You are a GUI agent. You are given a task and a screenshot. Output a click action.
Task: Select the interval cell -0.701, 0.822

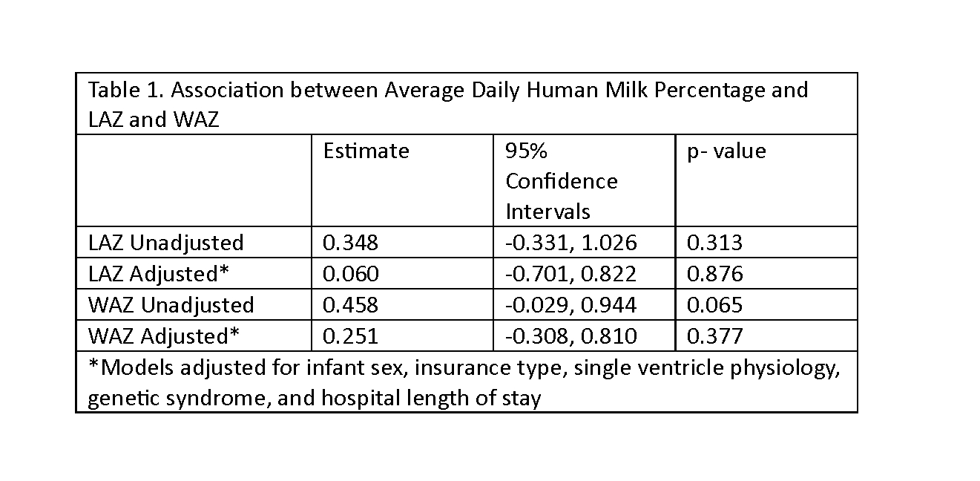click(x=570, y=274)
